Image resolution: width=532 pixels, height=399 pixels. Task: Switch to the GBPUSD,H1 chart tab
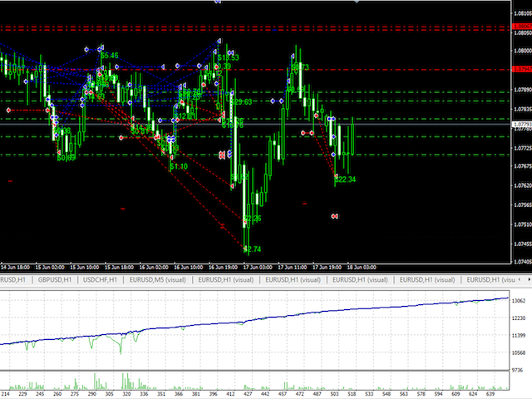click(x=55, y=280)
